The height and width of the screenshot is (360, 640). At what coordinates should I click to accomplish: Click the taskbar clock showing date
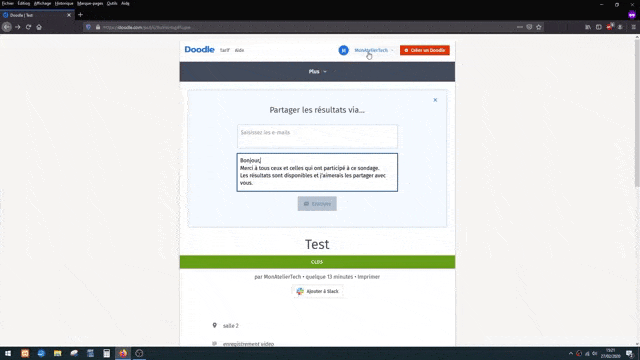[x=610, y=353]
